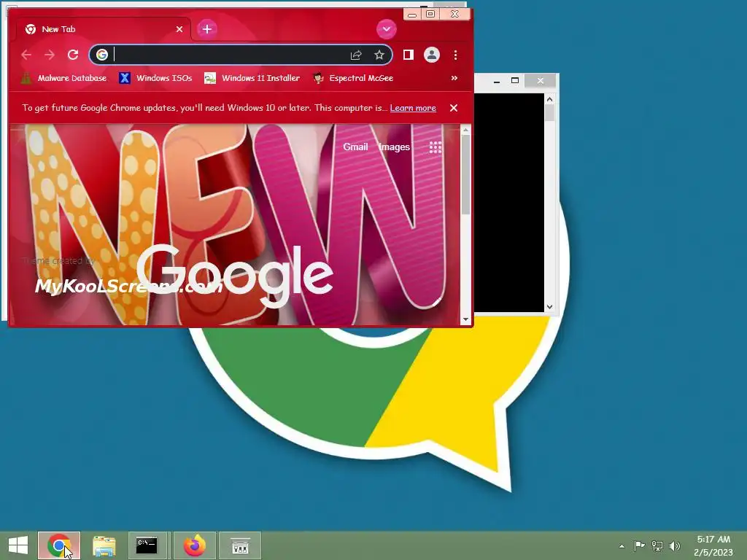Open the volume speaker icon
The height and width of the screenshot is (560, 747).
click(x=675, y=545)
